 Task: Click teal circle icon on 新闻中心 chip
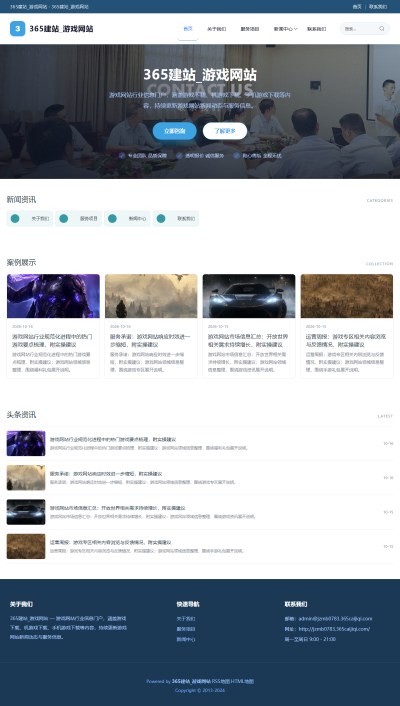tap(112, 218)
